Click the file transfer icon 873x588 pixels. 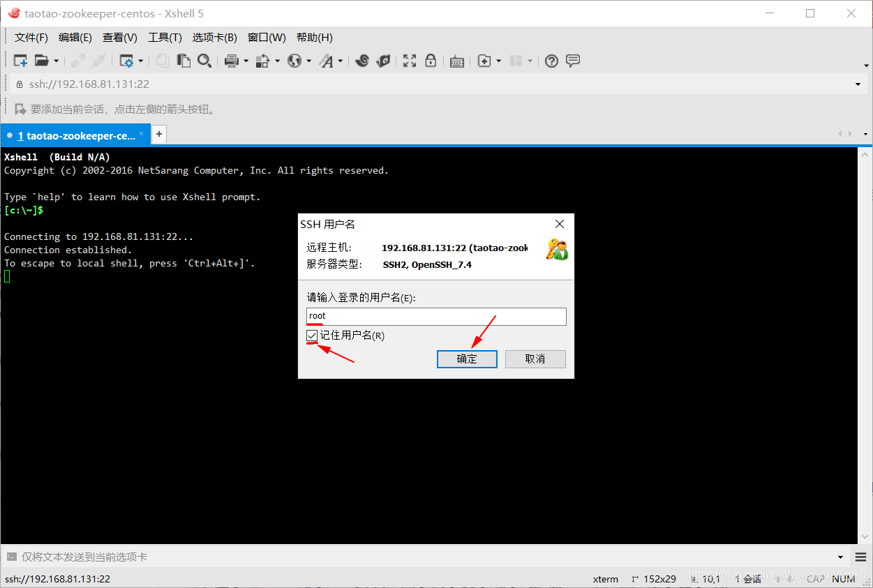(263, 61)
